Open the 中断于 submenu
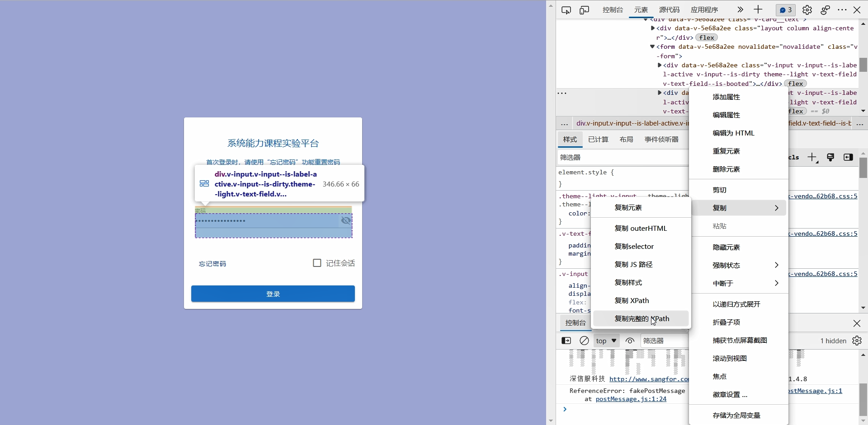This screenshot has width=868, height=425. (x=739, y=283)
